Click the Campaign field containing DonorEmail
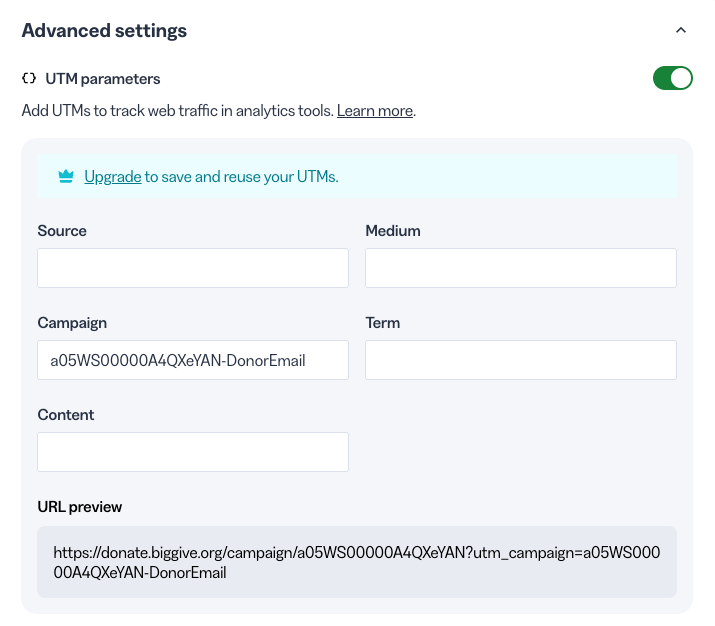This screenshot has height=626, width=715. 193,360
